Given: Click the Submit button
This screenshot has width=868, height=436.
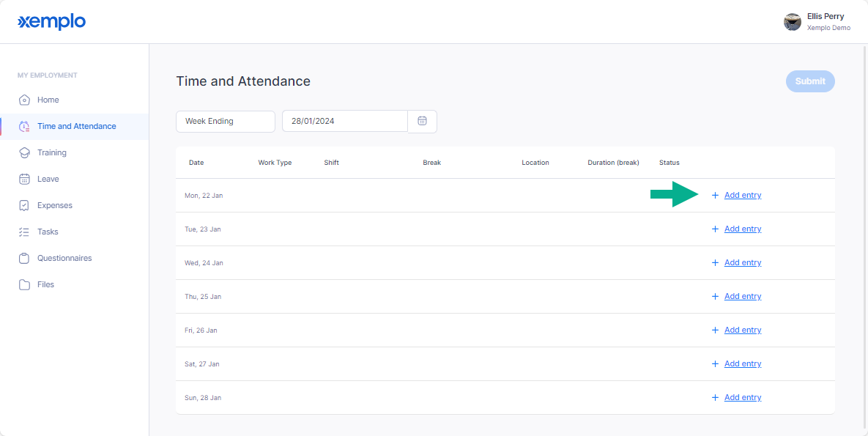Looking at the screenshot, I should click(x=810, y=81).
